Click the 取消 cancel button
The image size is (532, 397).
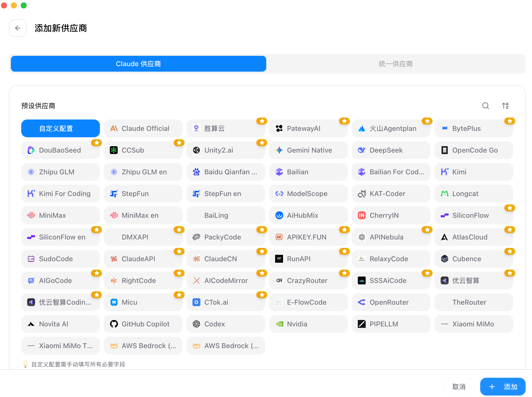[x=459, y=387]
